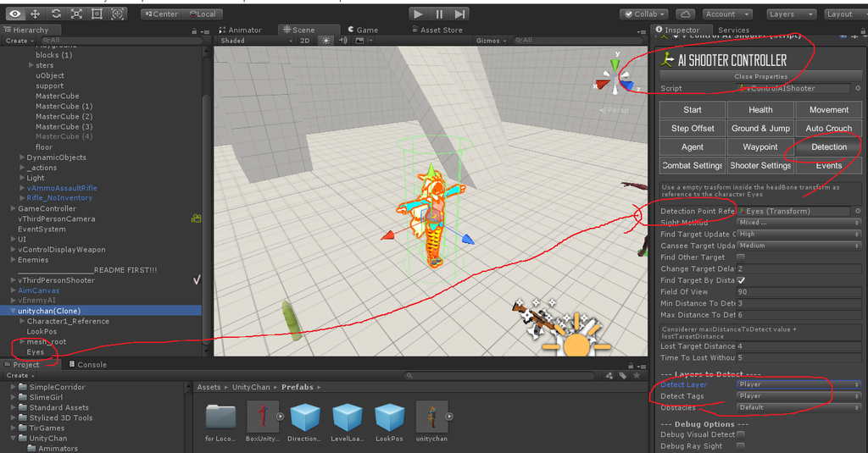
Task: Select the Hand view tool
Action: pyautogui.click(x=15, y=14)
